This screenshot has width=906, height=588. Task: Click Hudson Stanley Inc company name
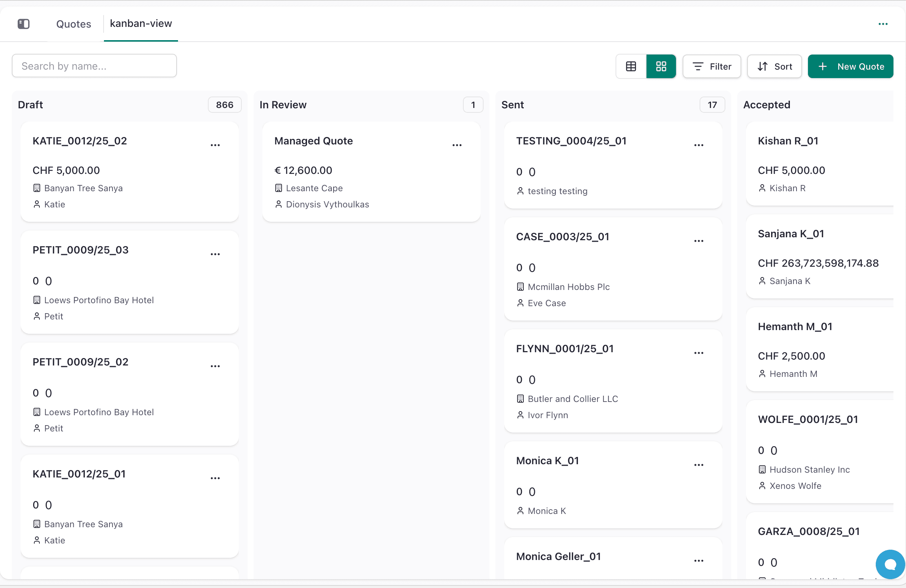[x=809, y=469]
